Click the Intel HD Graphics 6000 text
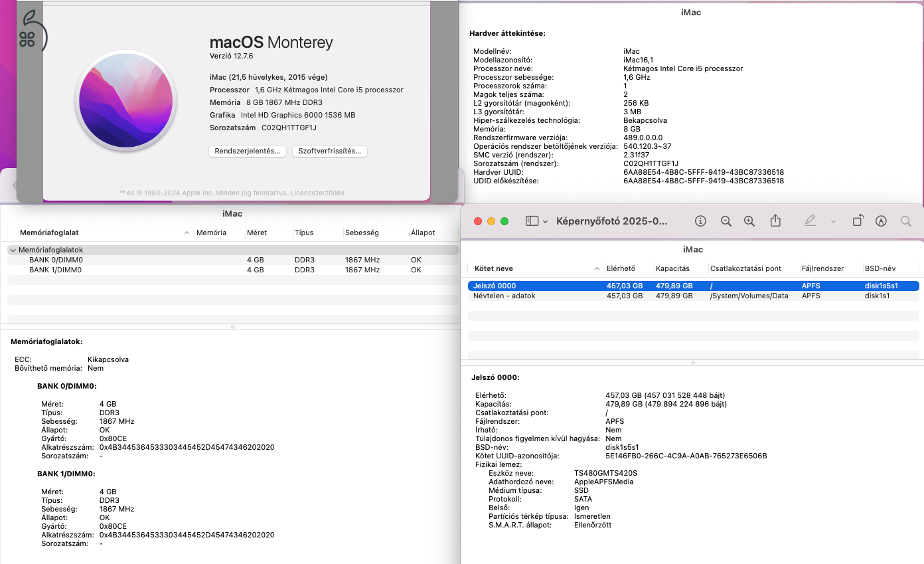This screenshot has height=564, width=924. pos(298,115)
